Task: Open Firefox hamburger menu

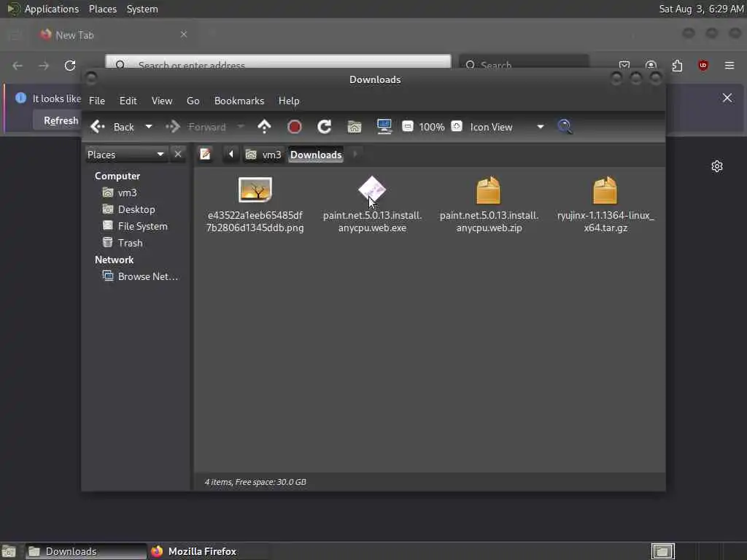Action: (729, 65)
